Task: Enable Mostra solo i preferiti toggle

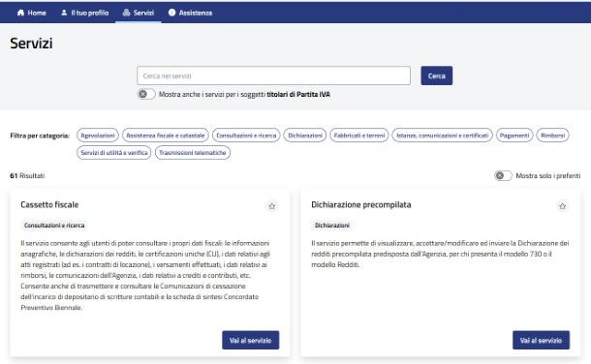Action: click(x=503, y=175)
